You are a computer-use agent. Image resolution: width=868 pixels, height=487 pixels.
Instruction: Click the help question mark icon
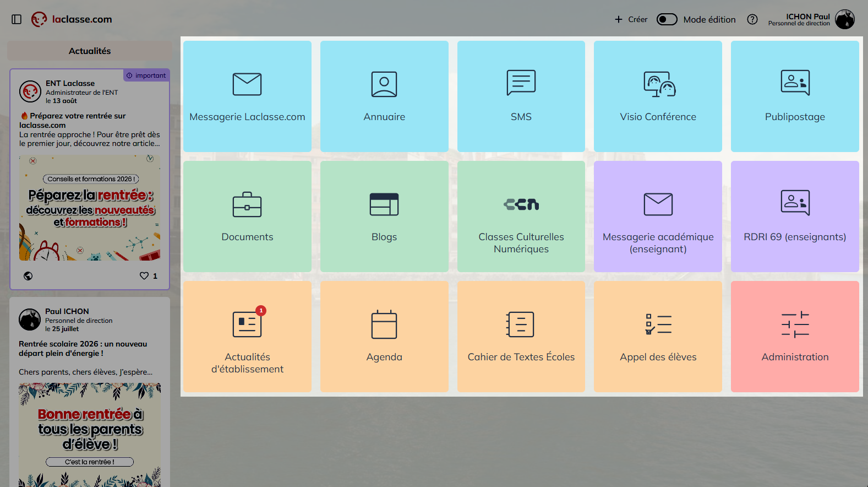(x=752, y=19)
